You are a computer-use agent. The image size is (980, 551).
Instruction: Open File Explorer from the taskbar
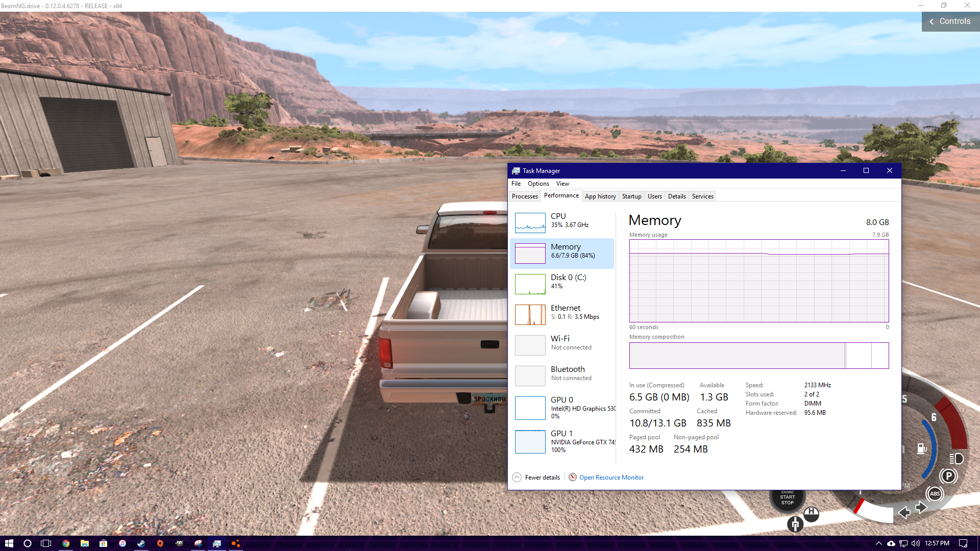click(85, 543)
